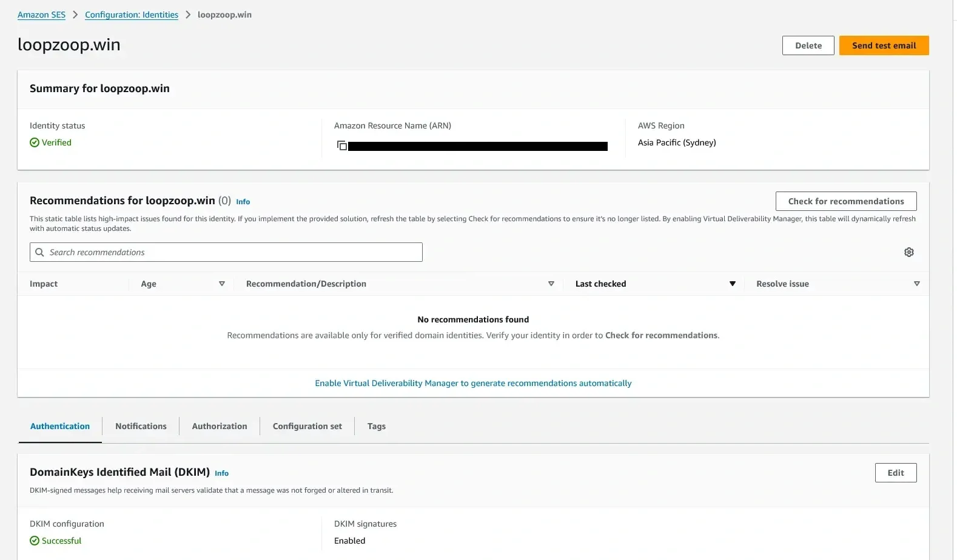Viewport: 957px width, 560px height.
Task: Sort by Last checked column arrow
Action: [x=733, y=284]
